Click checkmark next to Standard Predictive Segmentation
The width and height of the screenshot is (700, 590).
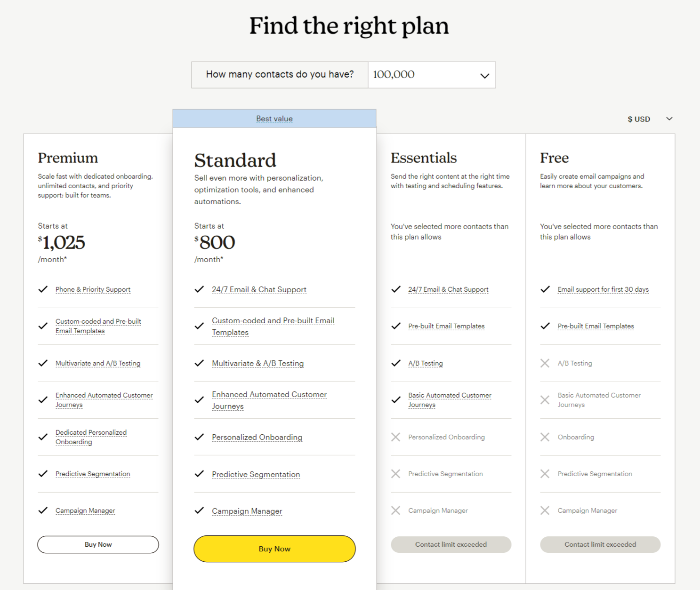coord(199,474)
